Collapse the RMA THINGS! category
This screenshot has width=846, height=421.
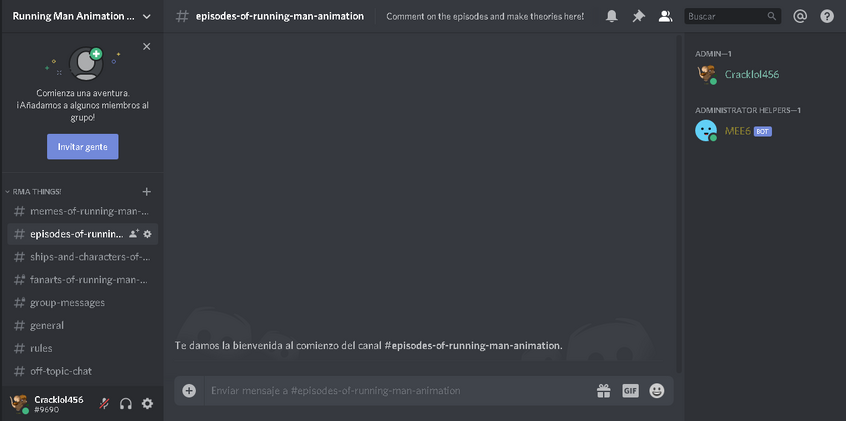(37, 191)
